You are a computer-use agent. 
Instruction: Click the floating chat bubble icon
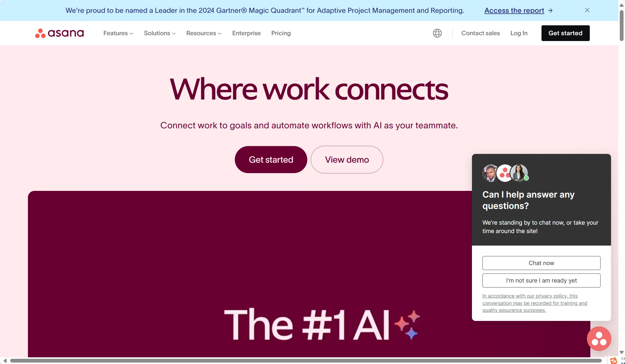point(599,339)
